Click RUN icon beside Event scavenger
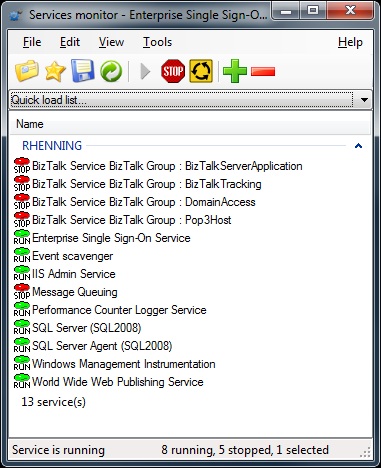Screen dimensions: 381x468 click(22, 256)
